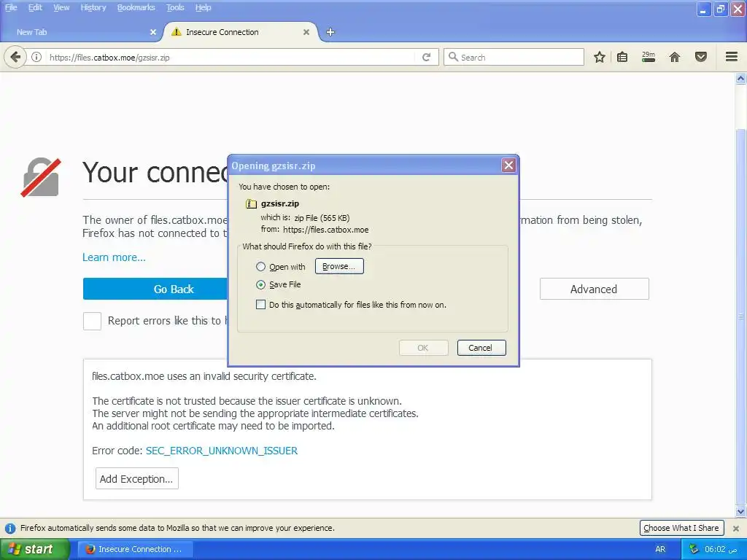Click the gzsisr.zip filename in dialog

point(280,203)
